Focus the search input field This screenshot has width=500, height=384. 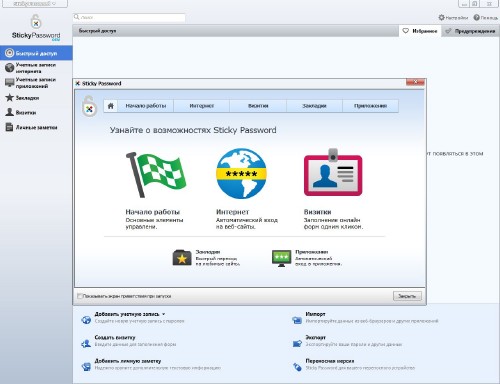coord(129,17)
